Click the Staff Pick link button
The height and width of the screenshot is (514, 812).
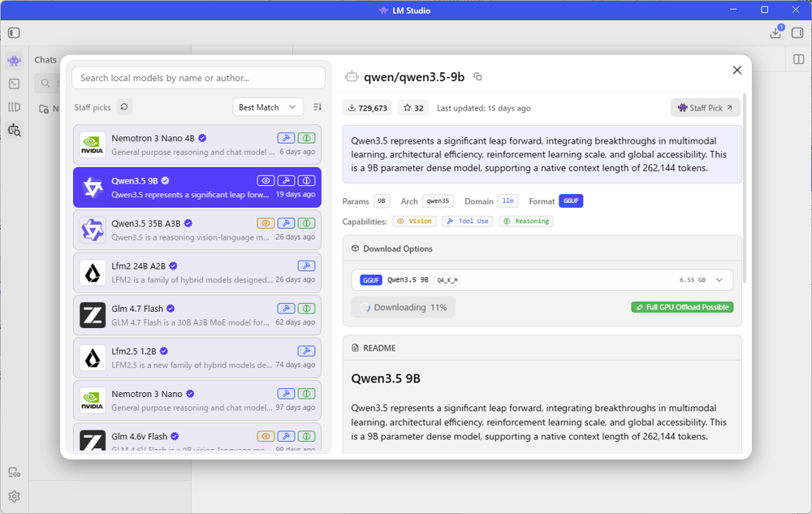(705, 108)
